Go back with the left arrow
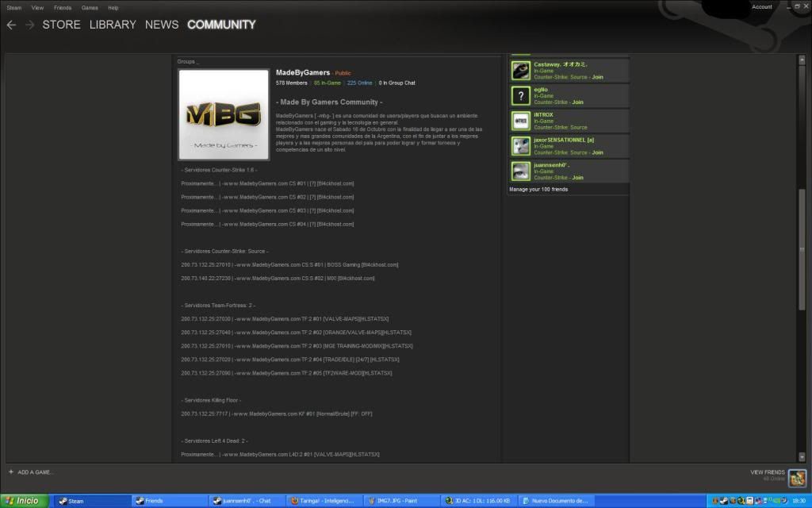812x508 pixels. coord(11,25)
